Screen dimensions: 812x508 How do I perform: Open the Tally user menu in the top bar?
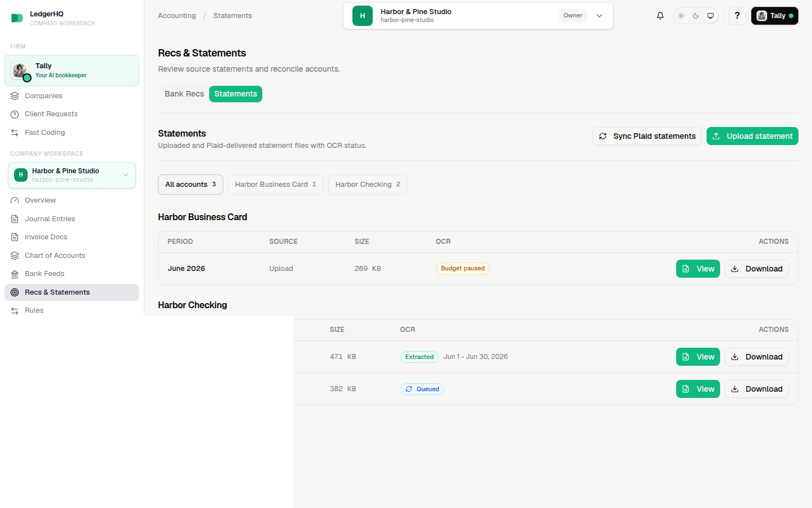coord(774,16)
